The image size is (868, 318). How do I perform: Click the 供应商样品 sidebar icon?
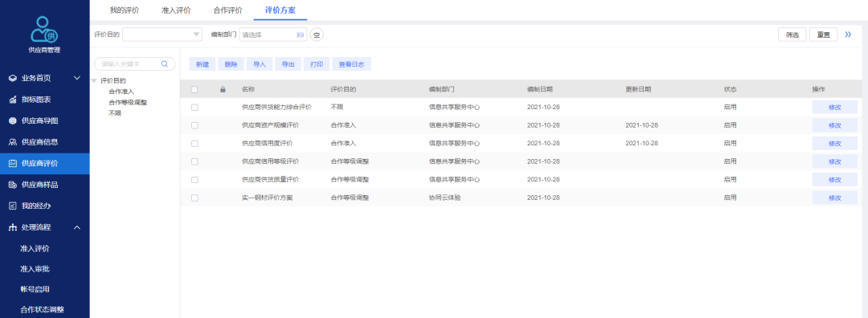pyautogui.click(x=13, y=185)
